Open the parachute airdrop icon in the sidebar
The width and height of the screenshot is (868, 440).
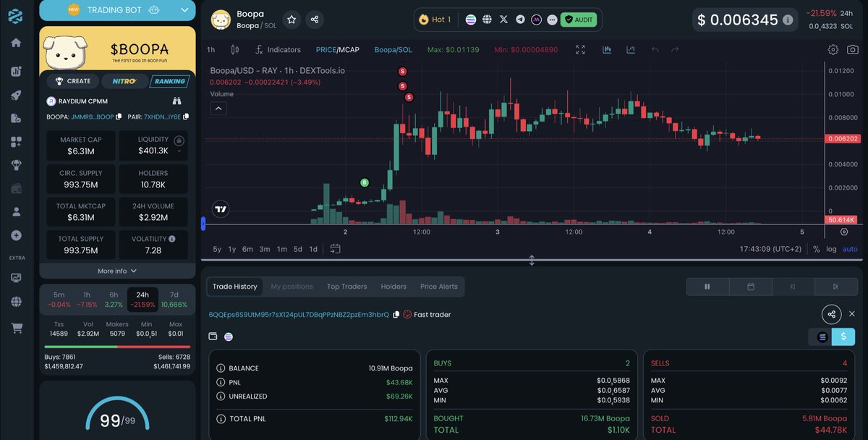(16, 165)
